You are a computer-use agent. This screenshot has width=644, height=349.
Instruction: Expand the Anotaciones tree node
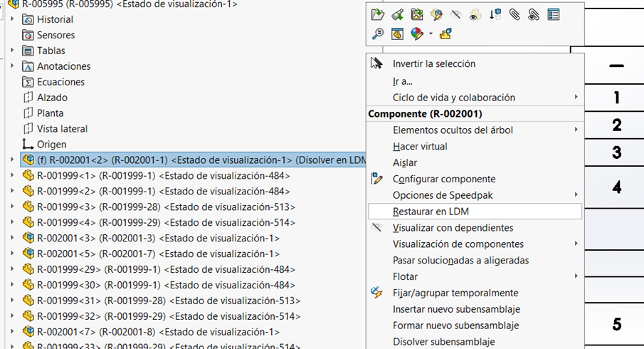pyautogui.click(x=12, y=66)
